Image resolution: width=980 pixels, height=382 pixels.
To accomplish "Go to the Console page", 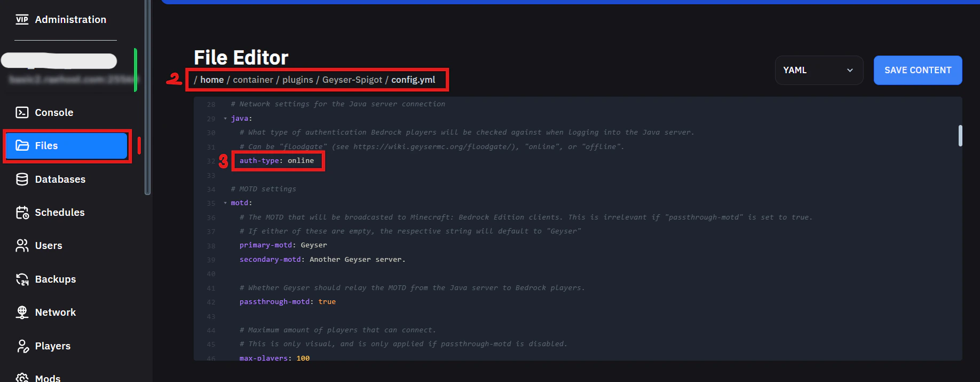I will pos(54,112).
